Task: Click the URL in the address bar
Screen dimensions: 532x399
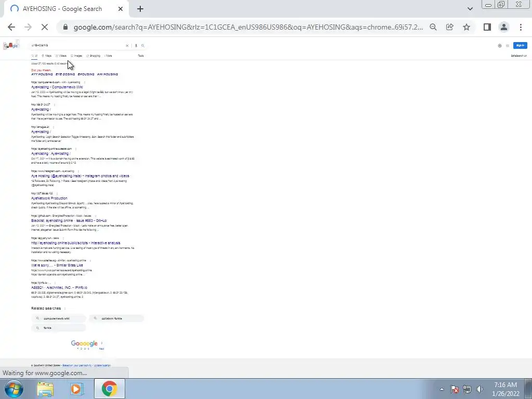Action: pos(248,27)
